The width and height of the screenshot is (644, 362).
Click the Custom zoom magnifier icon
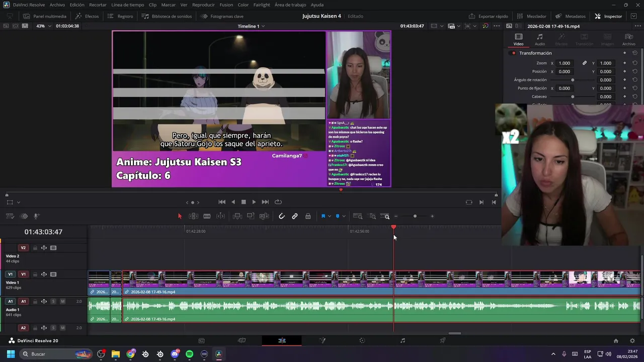(x=386, y=216)
